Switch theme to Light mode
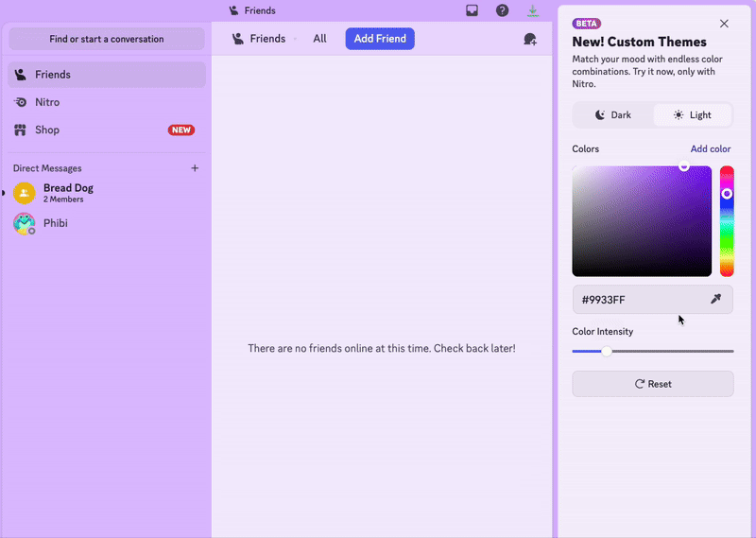Viewport: 756px width, 538px height. tap(692, 114)
